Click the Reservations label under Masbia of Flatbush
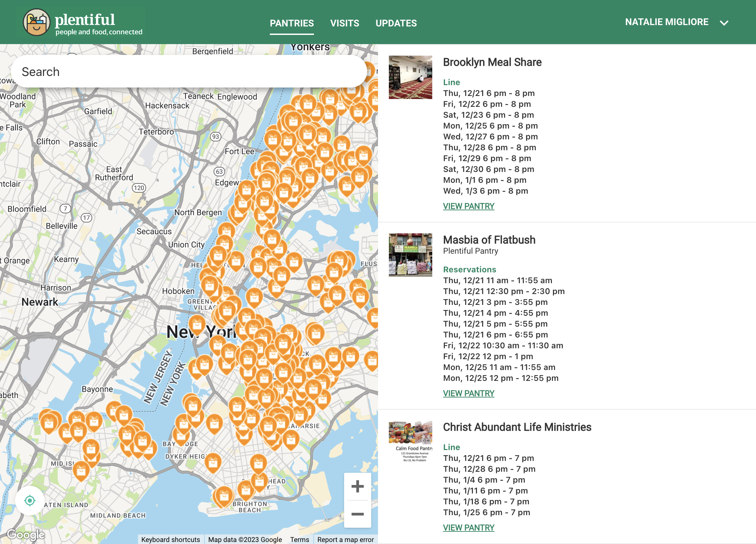This screenshot has height=544, width=756. (470, 270)
